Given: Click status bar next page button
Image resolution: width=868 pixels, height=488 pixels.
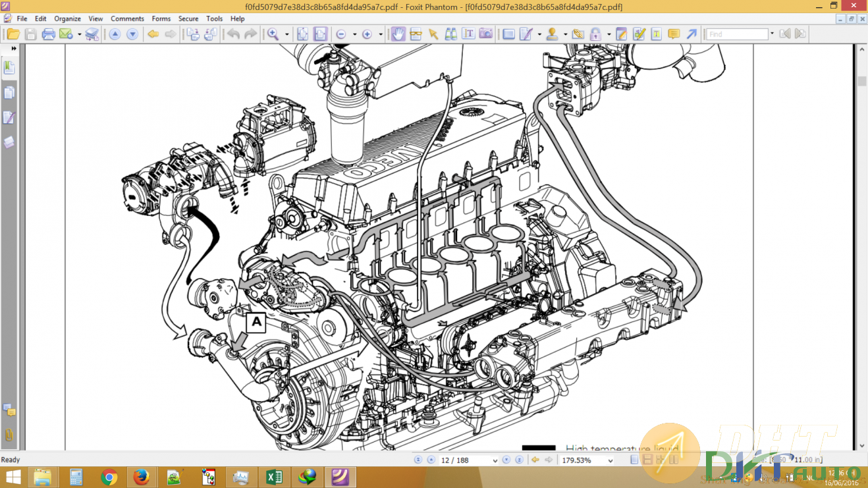Looking at the screenshot, I should [506, 460].
